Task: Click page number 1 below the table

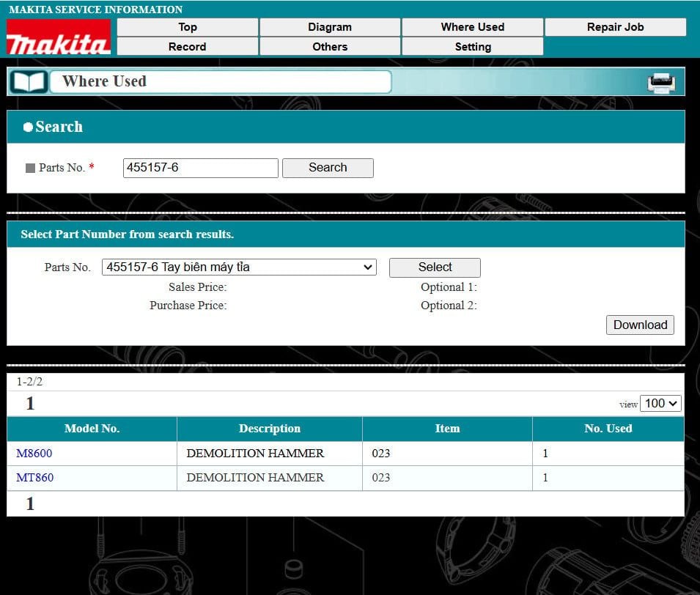Action: pyautogui.click(x=30, y=504)
